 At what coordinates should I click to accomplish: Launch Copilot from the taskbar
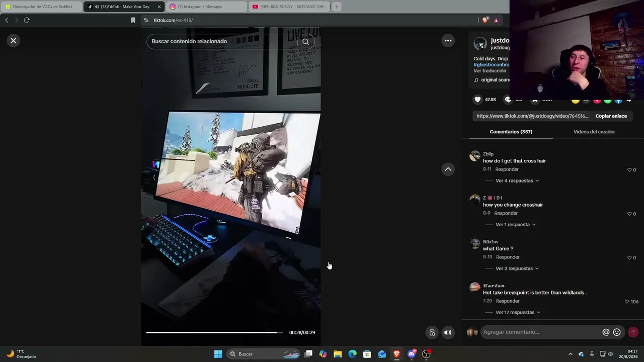tap(323, 354)
